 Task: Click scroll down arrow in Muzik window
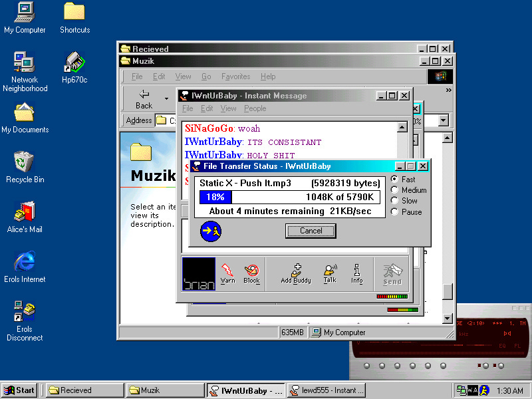tap(448, 319)
